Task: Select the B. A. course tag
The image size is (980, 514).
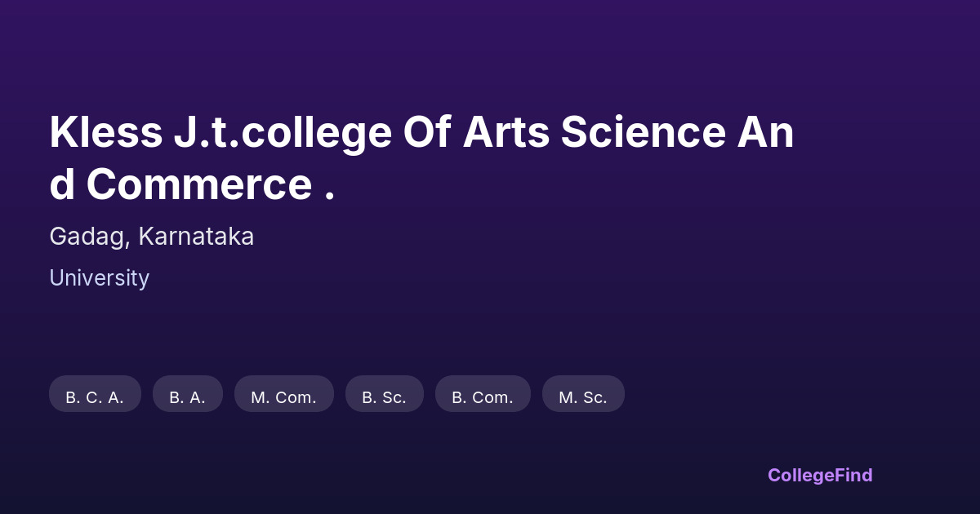Action: pos(187,397)
